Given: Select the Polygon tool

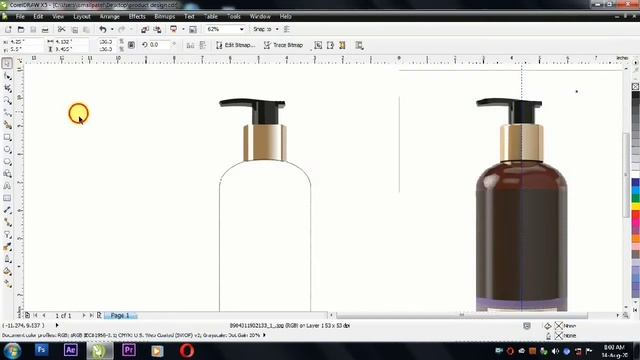Looking at the screenshot, I should [7, 162].
